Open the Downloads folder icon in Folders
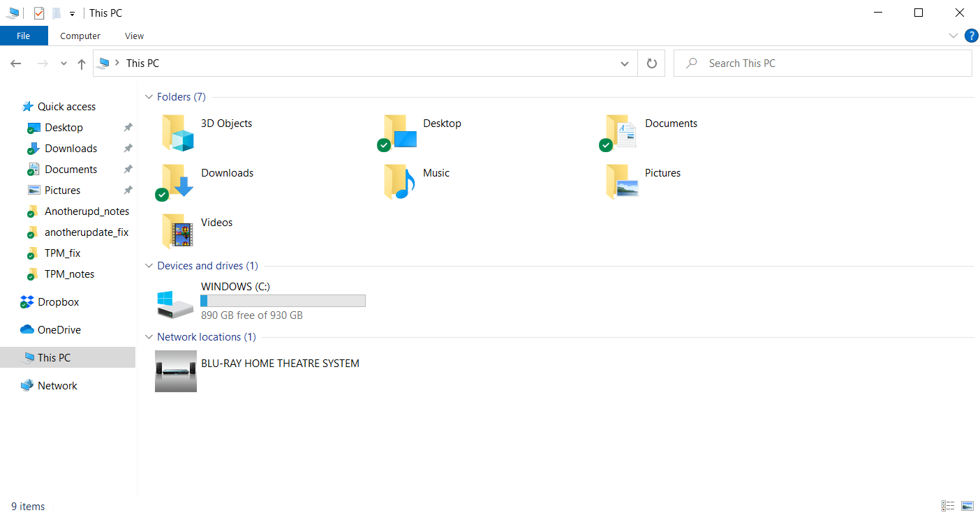980x515 pixels. pos(175,182)
